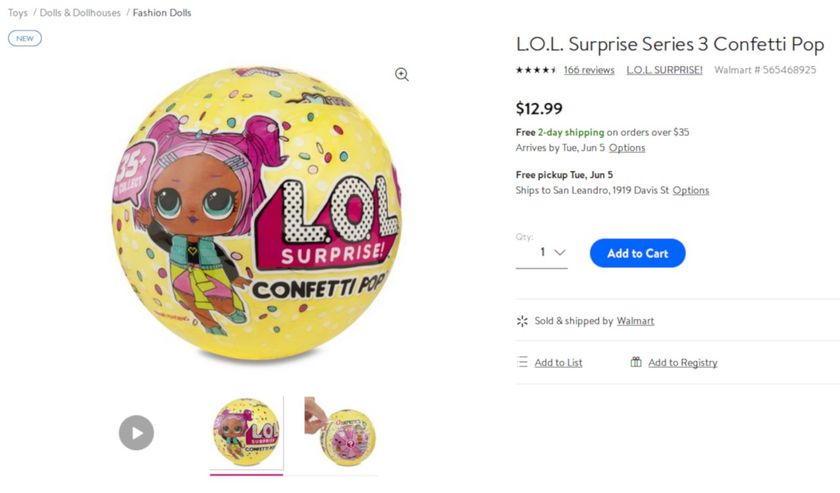Click Add to Cart button
Screen dimensions: 840x493
click(637, 253)
